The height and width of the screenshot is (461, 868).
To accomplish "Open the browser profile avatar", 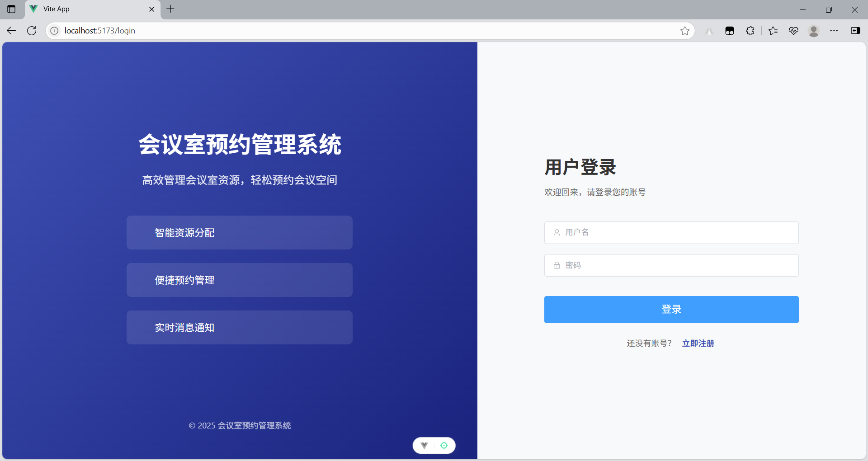I will coord(814,31).
